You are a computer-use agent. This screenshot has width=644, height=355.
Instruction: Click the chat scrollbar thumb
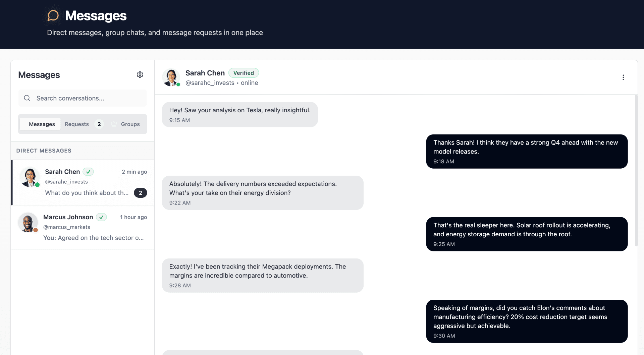pos(636,171)
